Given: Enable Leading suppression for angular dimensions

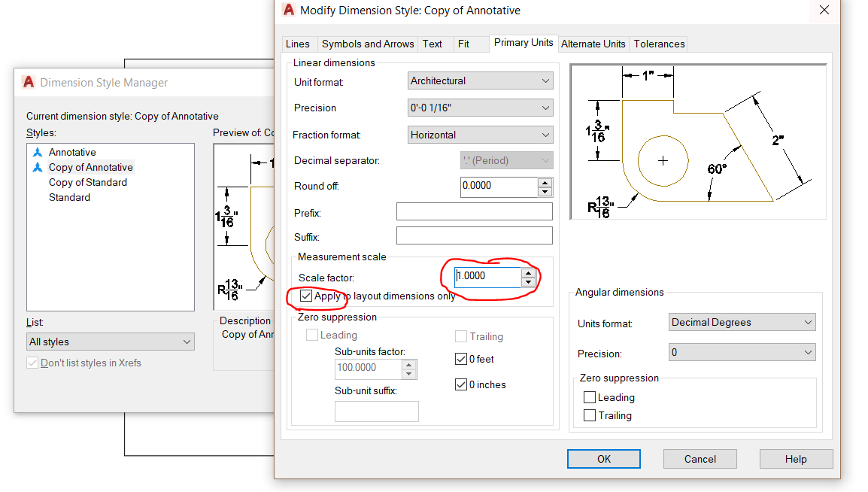Looking at the screenshot, I should pos(590,397).
